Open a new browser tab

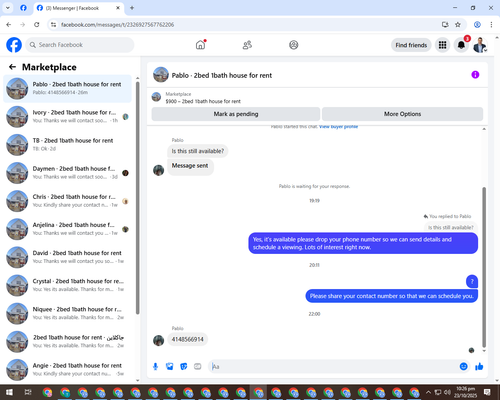pos(132,8)
